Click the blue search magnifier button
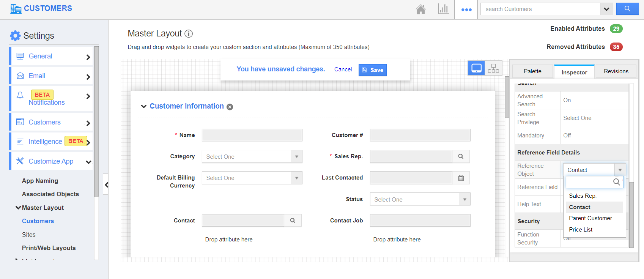 tap(627, 9)
